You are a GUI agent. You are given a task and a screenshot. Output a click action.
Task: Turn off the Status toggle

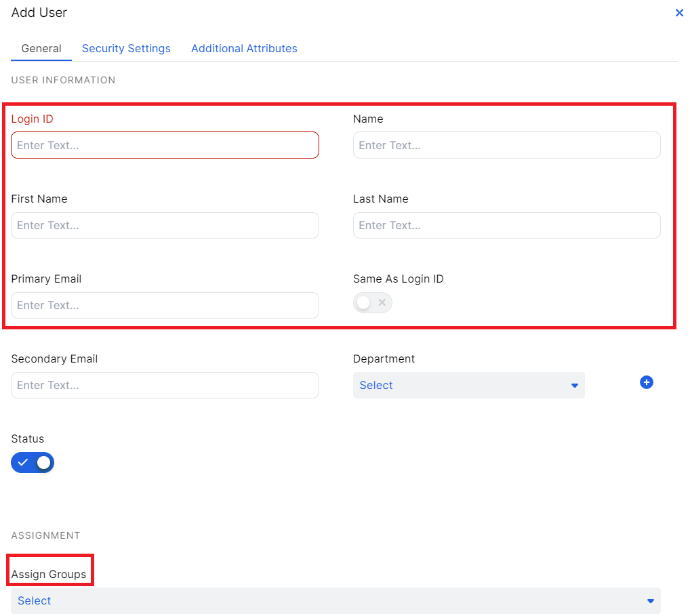[x=33, y=463]
